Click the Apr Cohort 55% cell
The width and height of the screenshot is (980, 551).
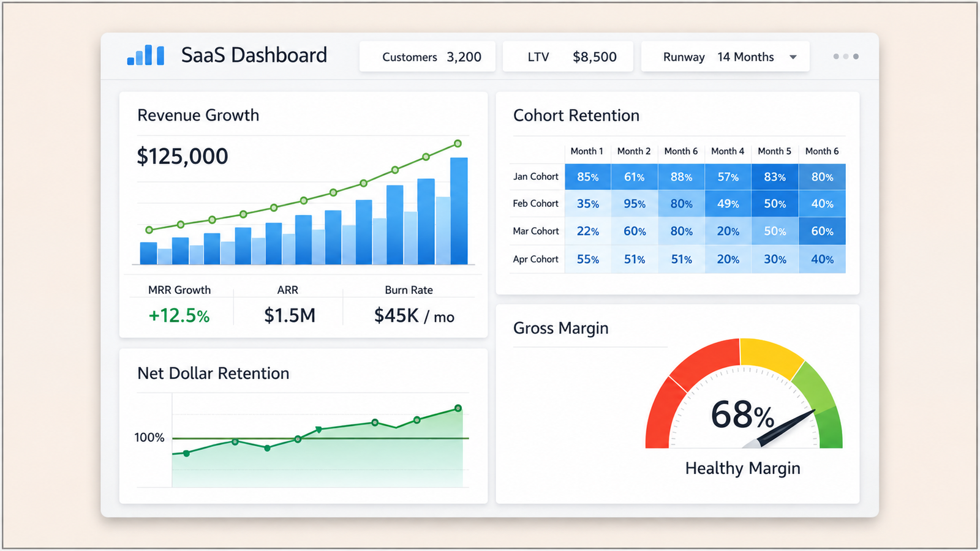[x=587, y=260]
